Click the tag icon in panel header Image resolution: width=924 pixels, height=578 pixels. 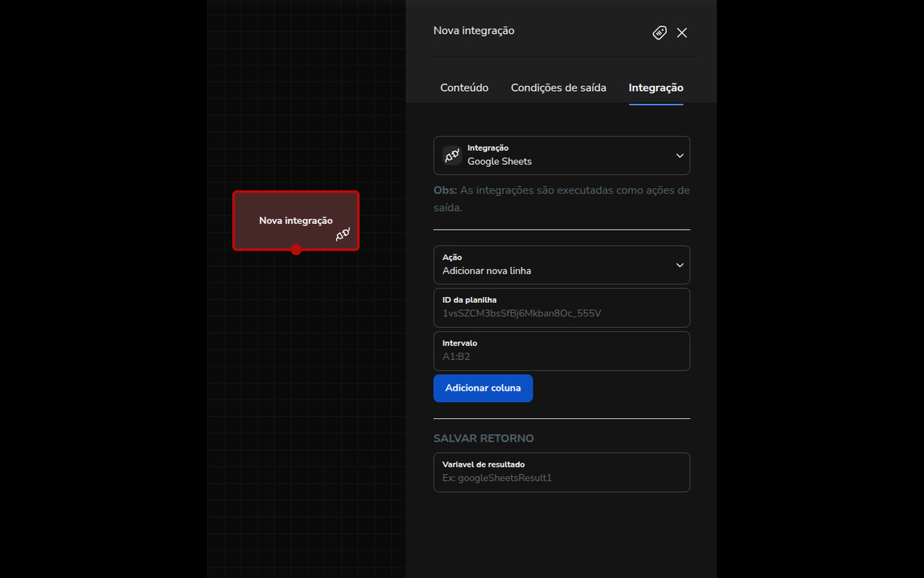(x=659, y=33)
